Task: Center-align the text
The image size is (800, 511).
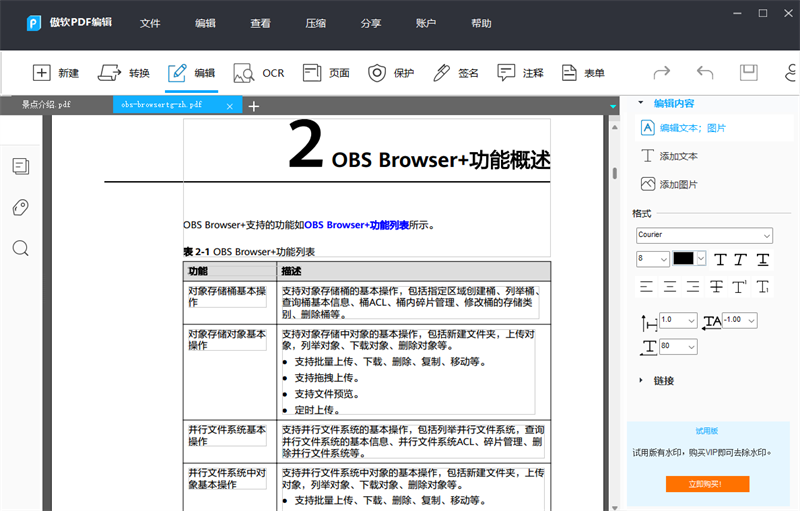Action: [x=670, y=287]
